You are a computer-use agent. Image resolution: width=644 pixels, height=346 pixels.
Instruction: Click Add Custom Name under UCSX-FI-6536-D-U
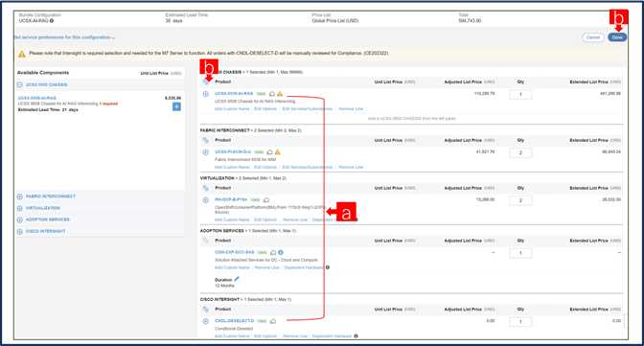click(x=232, y=167)
